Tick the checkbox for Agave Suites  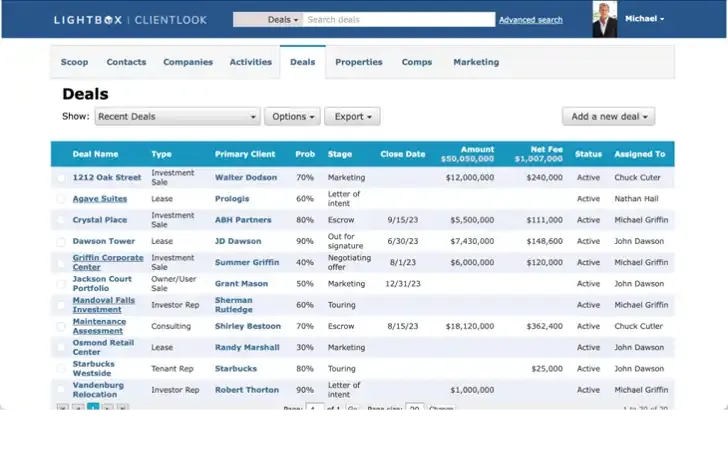point(61,199)
